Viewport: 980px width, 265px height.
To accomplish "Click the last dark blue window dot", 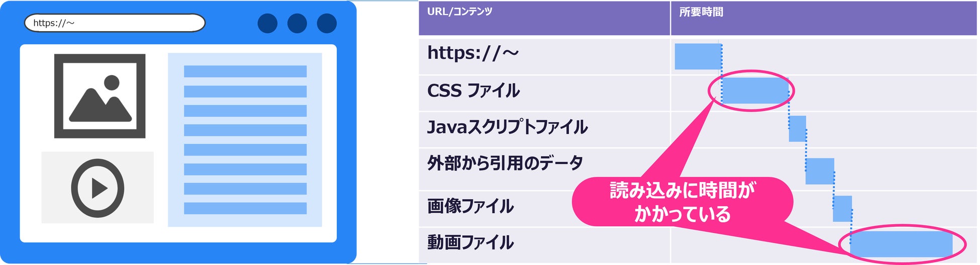I will tap(327, 24).
